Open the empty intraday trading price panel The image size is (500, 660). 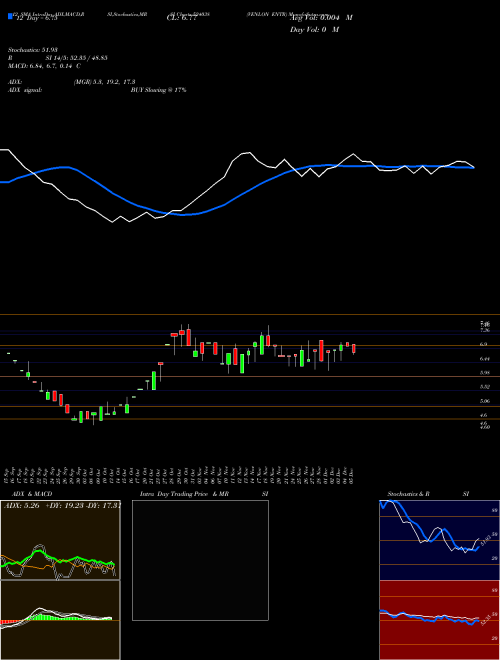pyautogui.click(x=200, y=560)
